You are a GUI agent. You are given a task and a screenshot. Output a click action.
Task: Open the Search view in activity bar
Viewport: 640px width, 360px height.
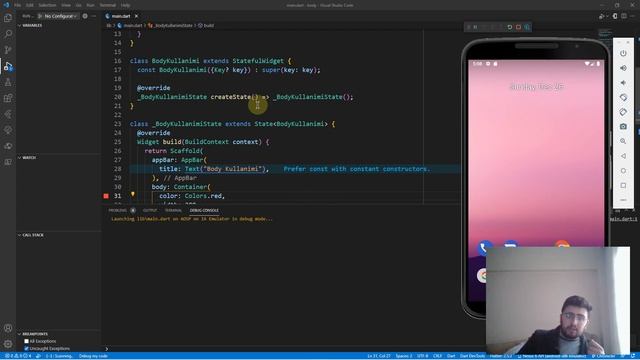(8, 34)
